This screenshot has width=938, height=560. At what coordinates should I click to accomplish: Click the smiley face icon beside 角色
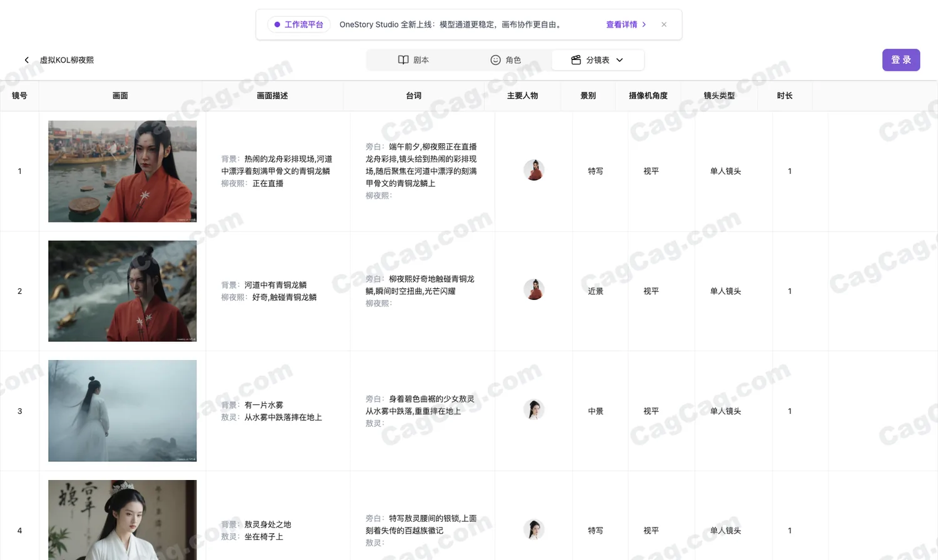pyautogui.click(x=495, y=60)
